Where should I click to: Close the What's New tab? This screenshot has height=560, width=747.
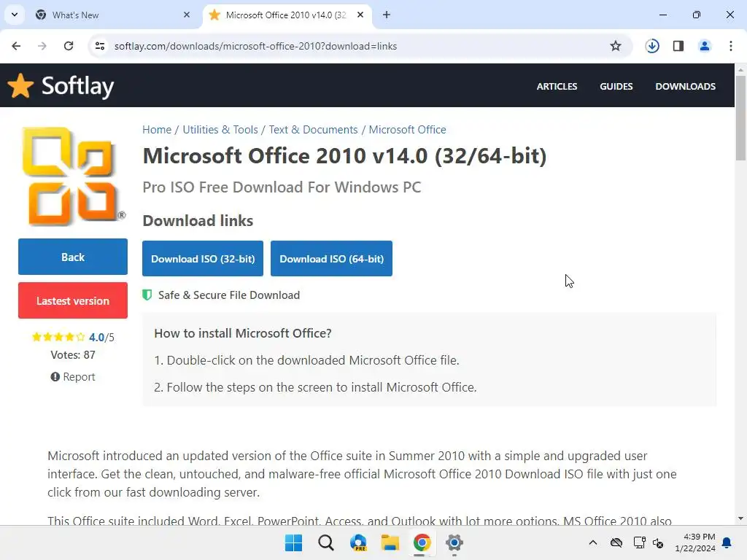pyautogui.click(x=187, y=15)
